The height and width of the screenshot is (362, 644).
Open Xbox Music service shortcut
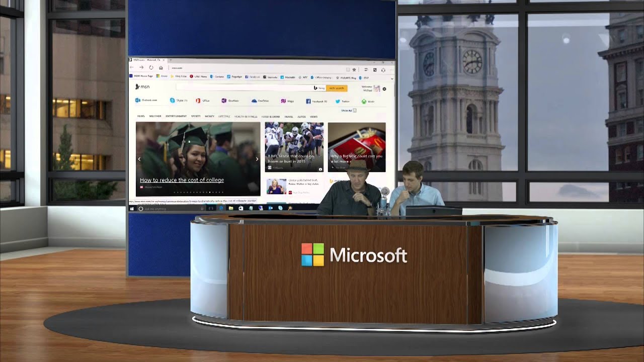[368, 101]
